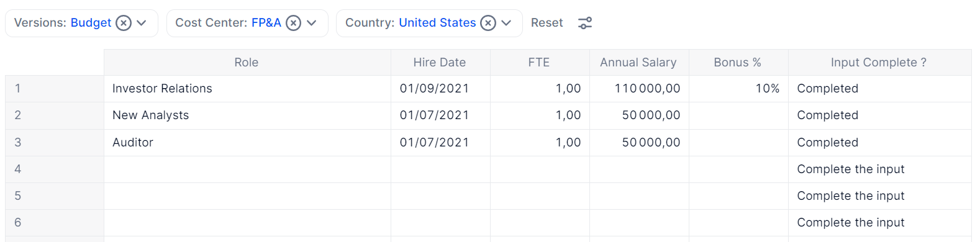
Task: Click the Input Complete ? column header
Action: click(879, 63)
